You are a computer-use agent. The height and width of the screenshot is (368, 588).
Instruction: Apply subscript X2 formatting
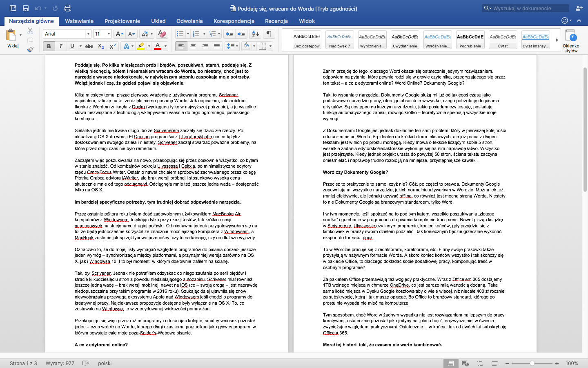coord(101,46)
